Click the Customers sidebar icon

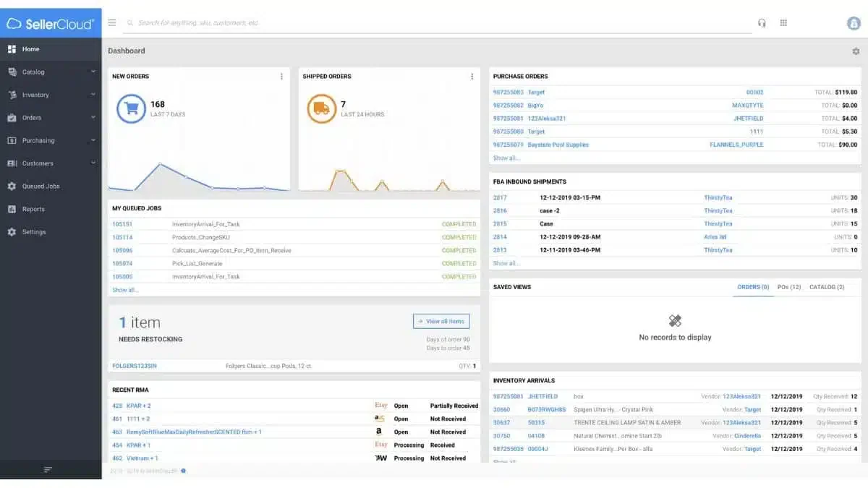click(x=12, y=163)
